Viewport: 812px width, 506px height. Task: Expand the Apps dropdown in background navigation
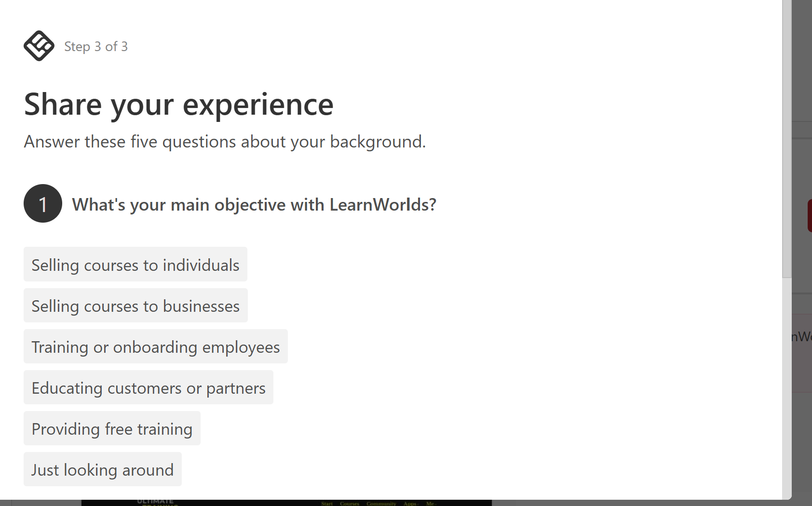pos(410,503)
